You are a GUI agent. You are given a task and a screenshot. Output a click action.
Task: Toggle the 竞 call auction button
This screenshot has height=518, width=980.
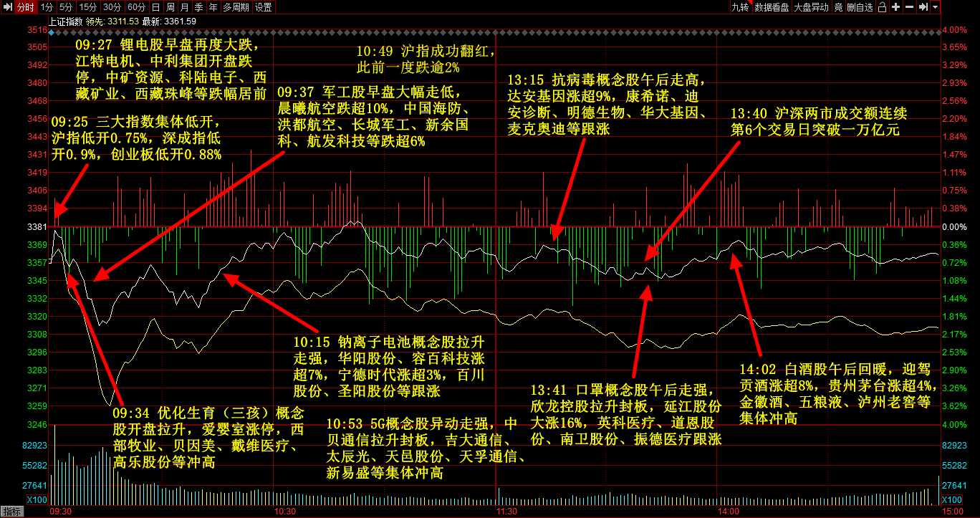point(838,7)
